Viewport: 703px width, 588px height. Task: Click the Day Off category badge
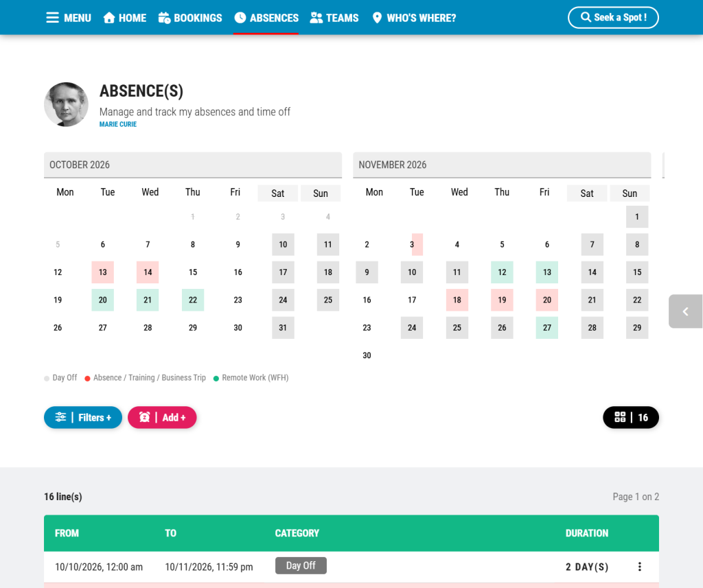pos(301,565)
